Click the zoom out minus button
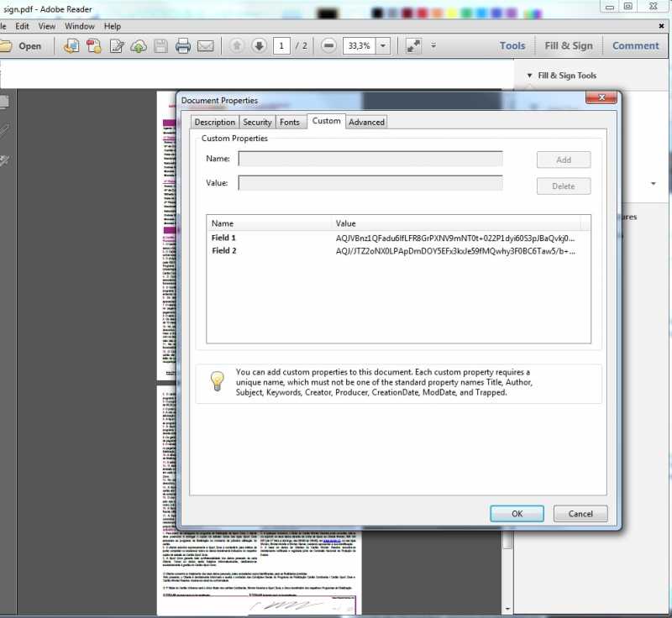 click(x=329, y=45)
